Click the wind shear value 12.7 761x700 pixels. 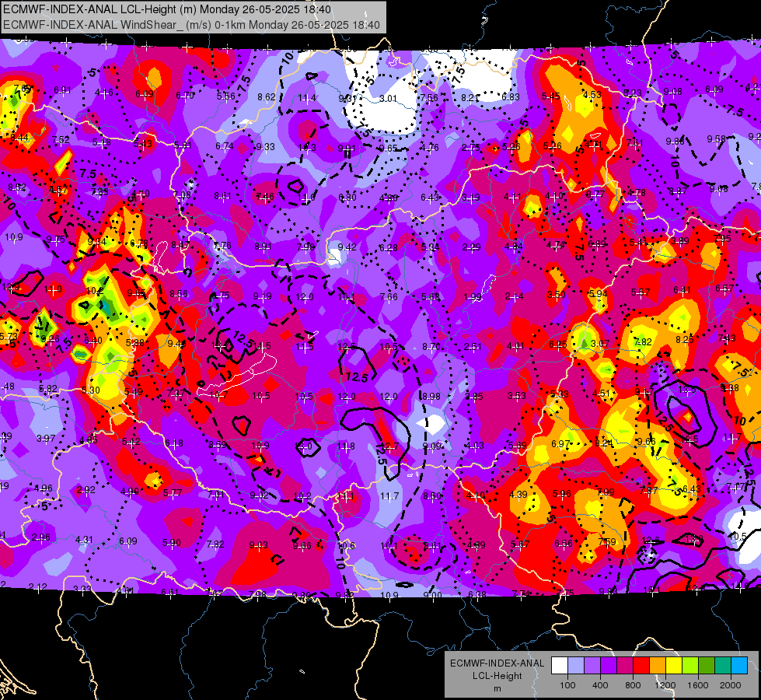(389, 446)
